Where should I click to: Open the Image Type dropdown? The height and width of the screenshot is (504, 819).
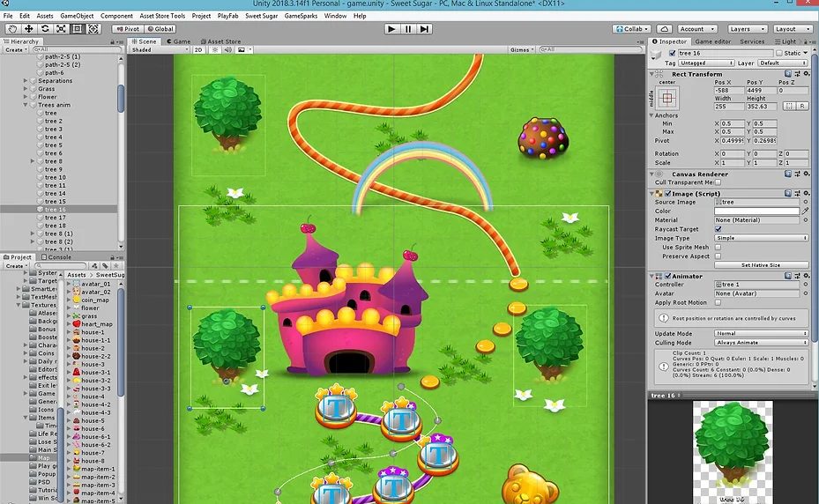(761, 238)
